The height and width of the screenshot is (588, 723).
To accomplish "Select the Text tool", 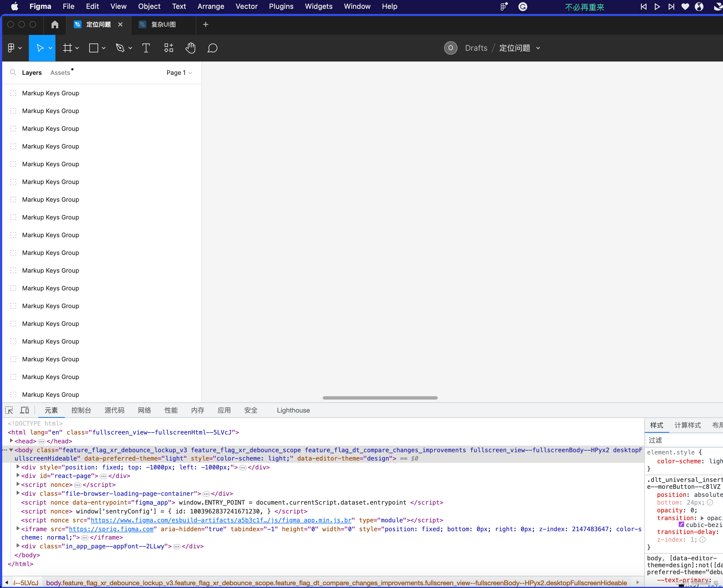I will coord(146,48).
